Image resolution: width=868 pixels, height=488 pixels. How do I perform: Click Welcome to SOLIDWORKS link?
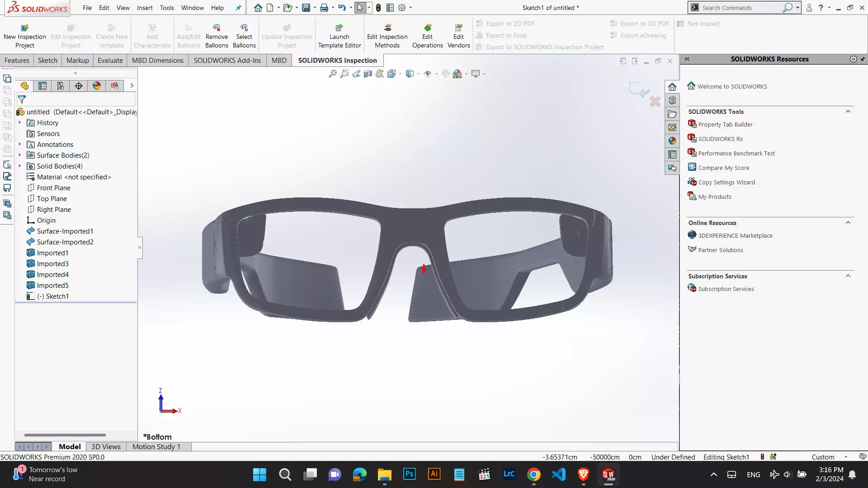(x=732, y=86)
